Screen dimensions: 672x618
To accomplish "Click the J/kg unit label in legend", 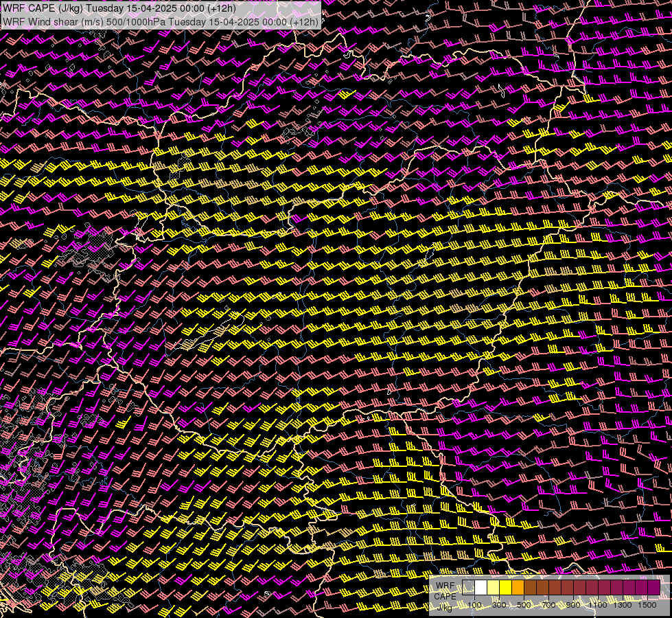I will tap(444, 607).
